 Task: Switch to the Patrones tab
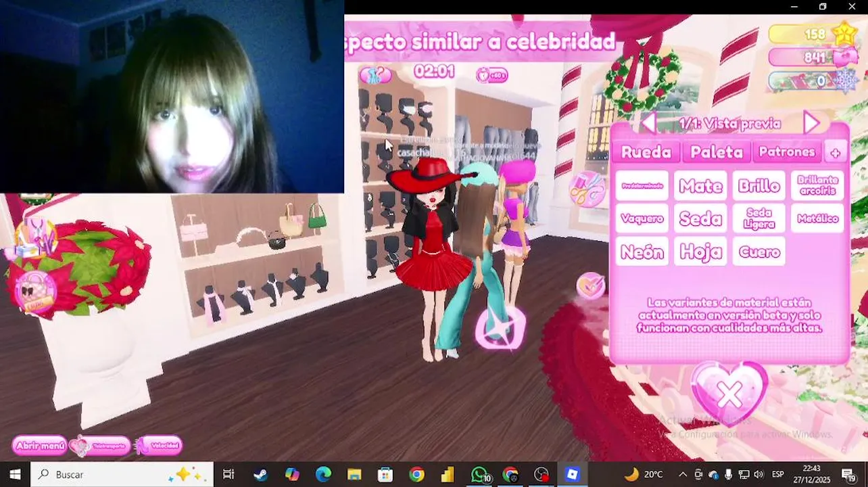pyautogui.click(x=787, y=152)
